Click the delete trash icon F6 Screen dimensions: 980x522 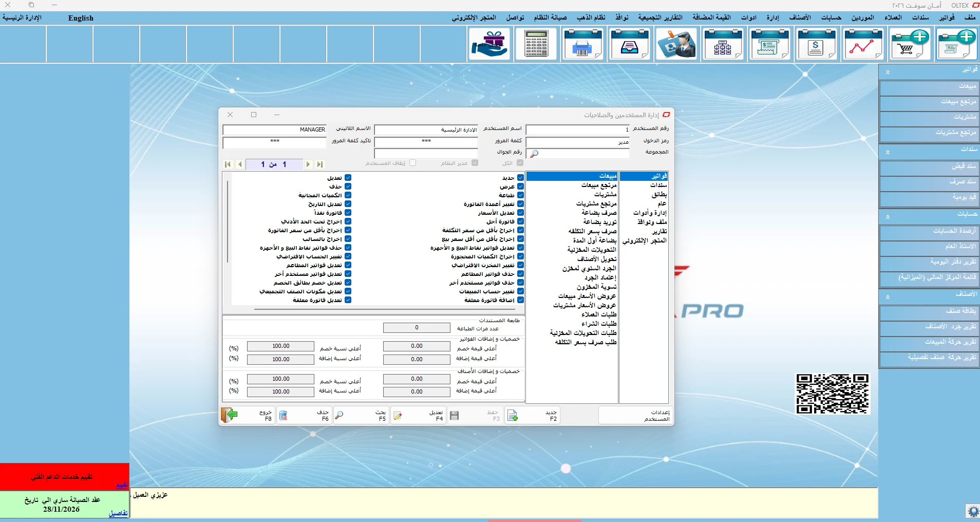pyautogui.click(x=283, y=416)
